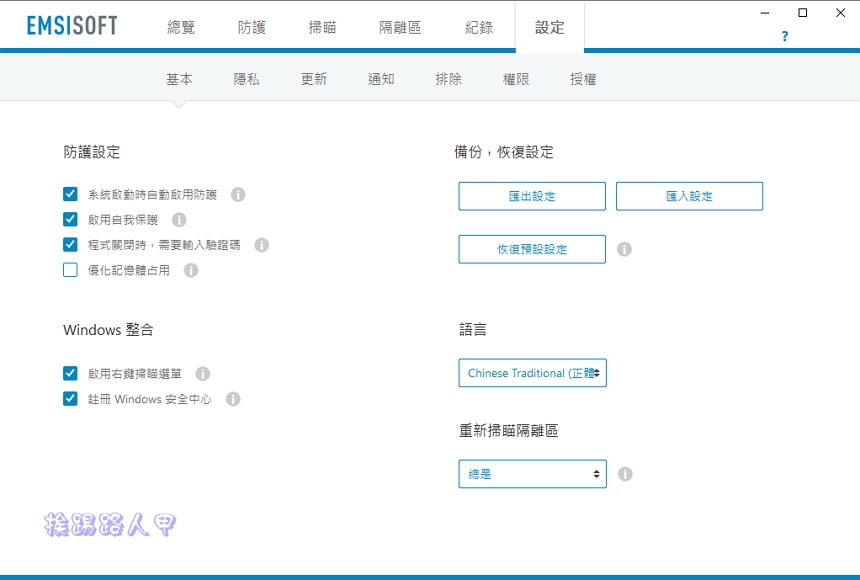Maximize the Emsisoft window
860x580 pixels.
coord(802,13)
